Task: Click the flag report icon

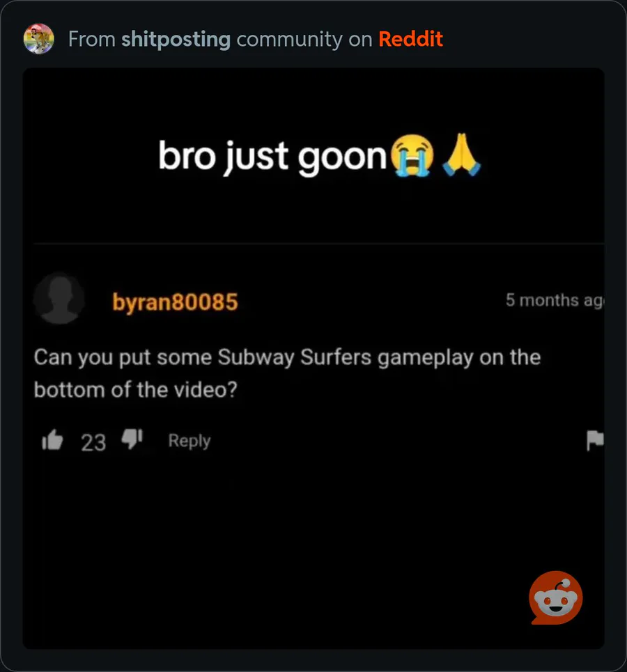Action: click(595, 440)
